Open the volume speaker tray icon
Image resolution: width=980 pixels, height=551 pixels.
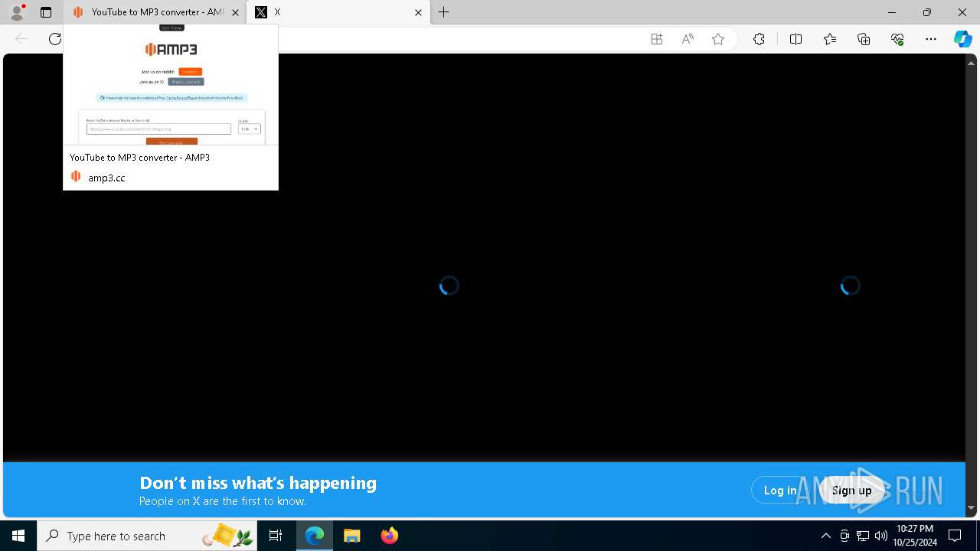click(x=881, y=536)
